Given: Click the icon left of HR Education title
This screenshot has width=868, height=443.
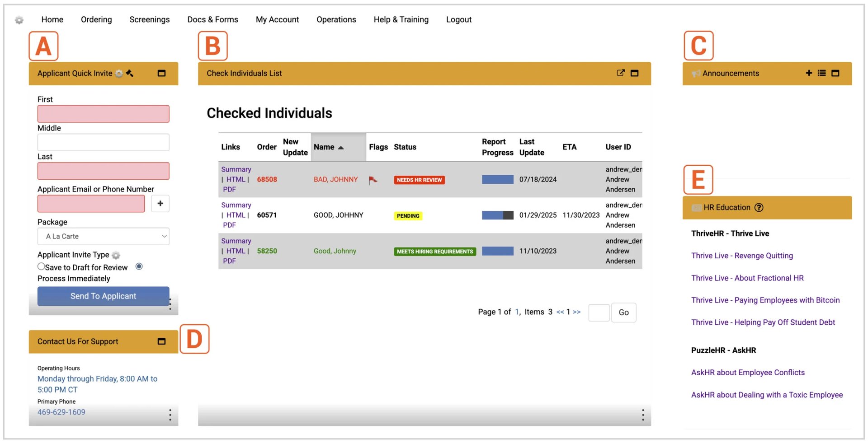Looking at the screenshot, I should click(x=697, y=208).
